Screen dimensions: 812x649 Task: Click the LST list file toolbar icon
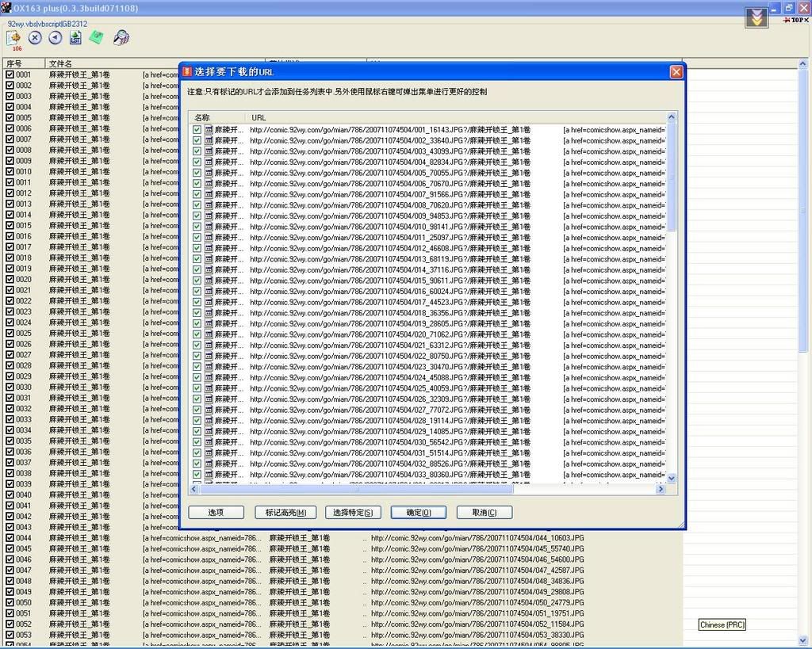point(75,38)
